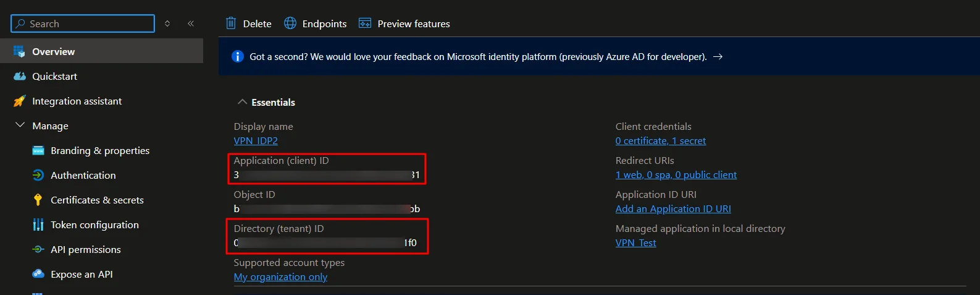Toggle the up-down sort arrows beside Search
The width and height of the screenshot is (980, 295).
point(167,24)
